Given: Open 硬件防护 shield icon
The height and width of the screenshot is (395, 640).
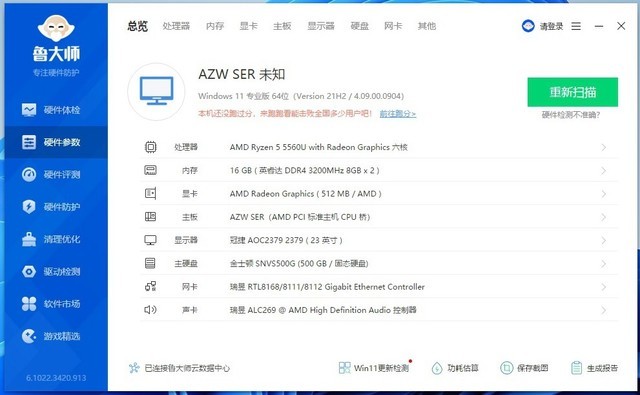Looking at the screenshot, I should pyautogui.click(x=29, y=207).
